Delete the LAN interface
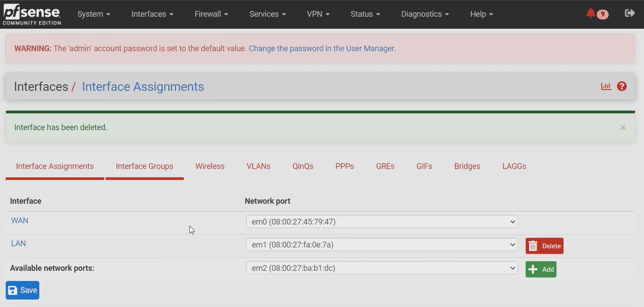Screen dimensions: 644x307 [544, 246]
